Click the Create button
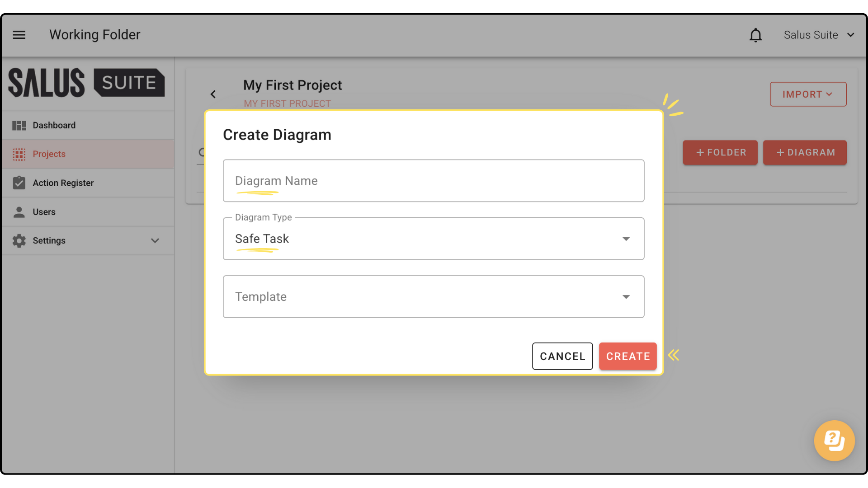Image resolution: width=868 pixels, height=488 pixels. click(627, 356)
